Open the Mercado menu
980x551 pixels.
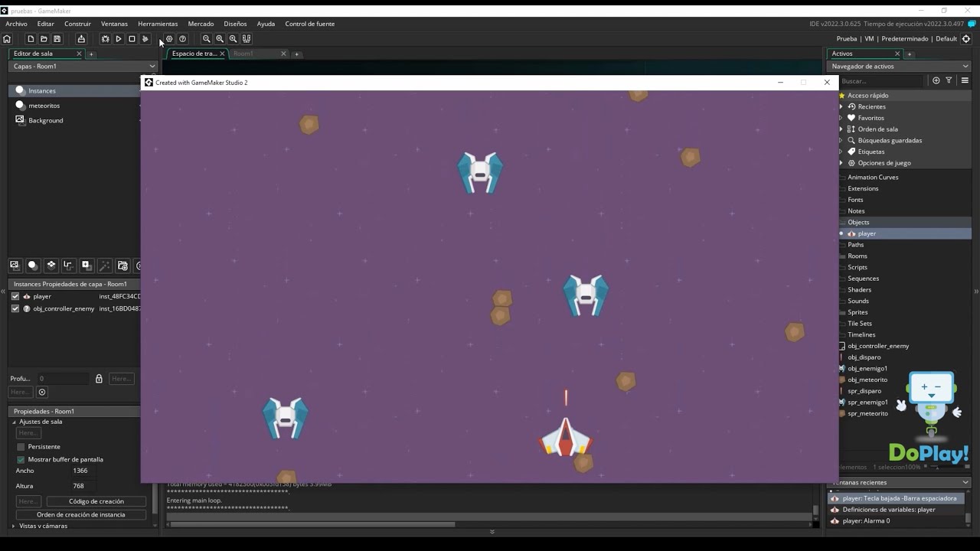[x=201, y=24]
